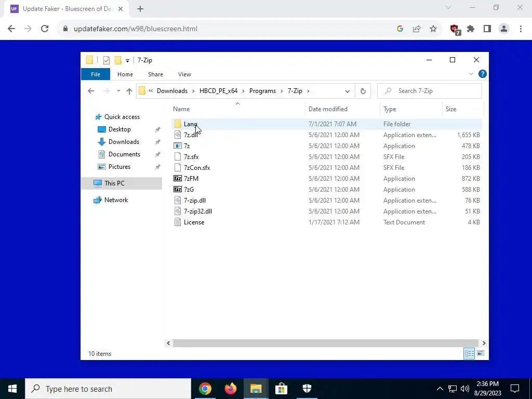Open the View ribbon tab
532x399 pixels.
point(184,74)
